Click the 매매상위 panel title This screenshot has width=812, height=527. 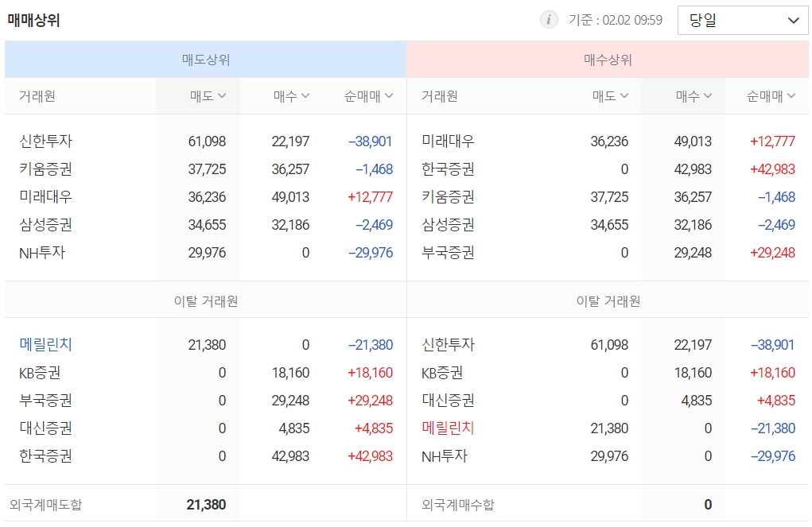pyautogui.click(x=33, y=20)
